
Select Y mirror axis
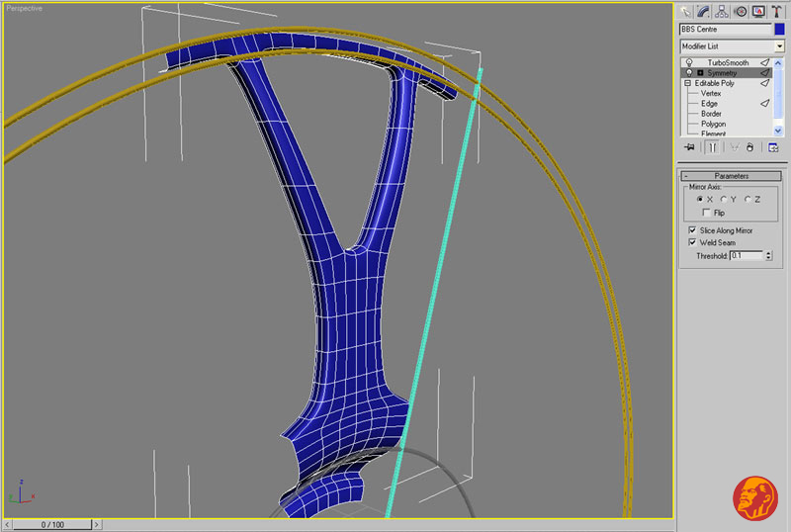tap(724, 200)
